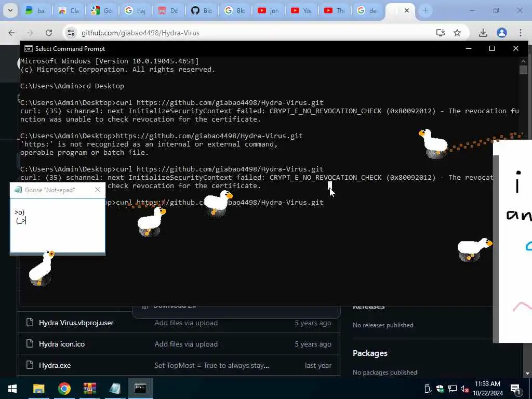This screenshot has height=399, width=532.
Task: Click 'cd Desktop' command line text
Action: (103, 86)
